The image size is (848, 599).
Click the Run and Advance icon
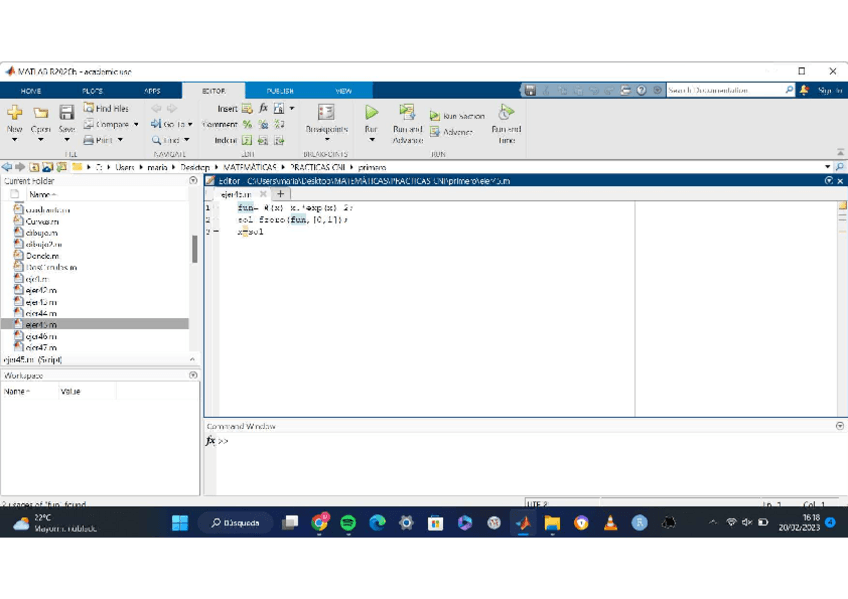tap(407, 112)
